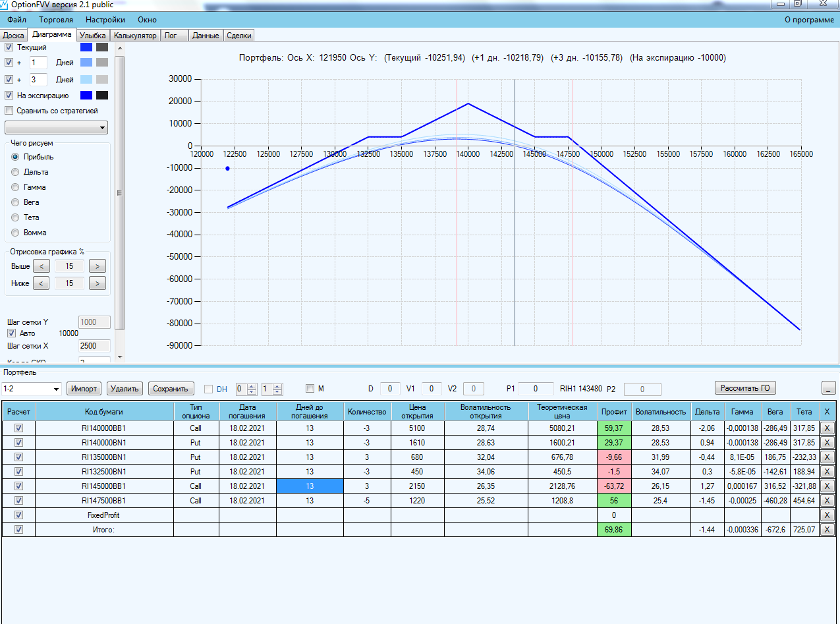
Task: Select the Дельта radio option
Action: pos(16,172)
